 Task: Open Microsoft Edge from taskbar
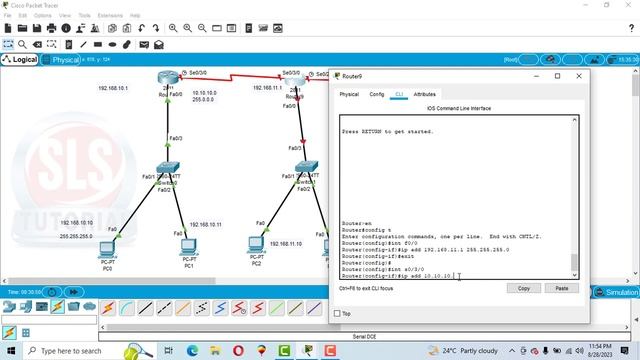tap(192, 351)
